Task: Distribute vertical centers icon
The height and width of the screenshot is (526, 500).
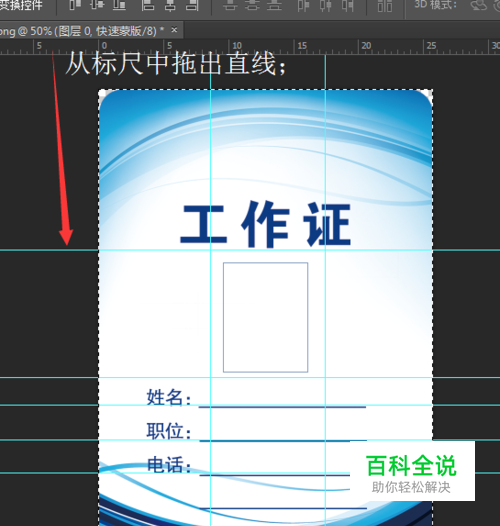Action: tap(252, 4)
